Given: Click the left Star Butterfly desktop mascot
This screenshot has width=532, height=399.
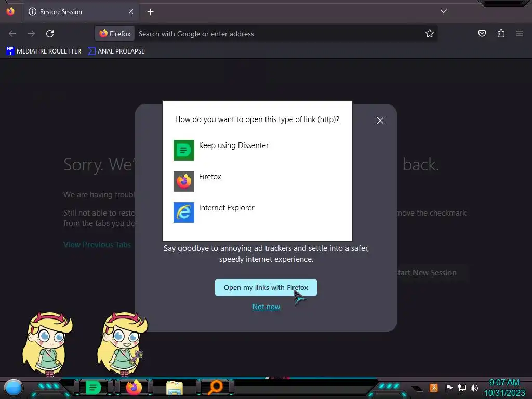Looking at the screenshot, I should (47, 344).
